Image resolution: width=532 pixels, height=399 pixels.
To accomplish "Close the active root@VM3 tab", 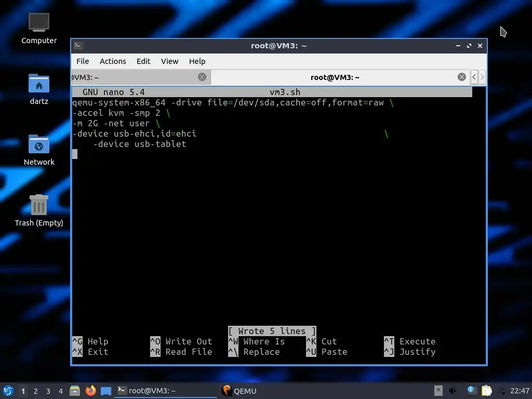I will pos(461,77).
